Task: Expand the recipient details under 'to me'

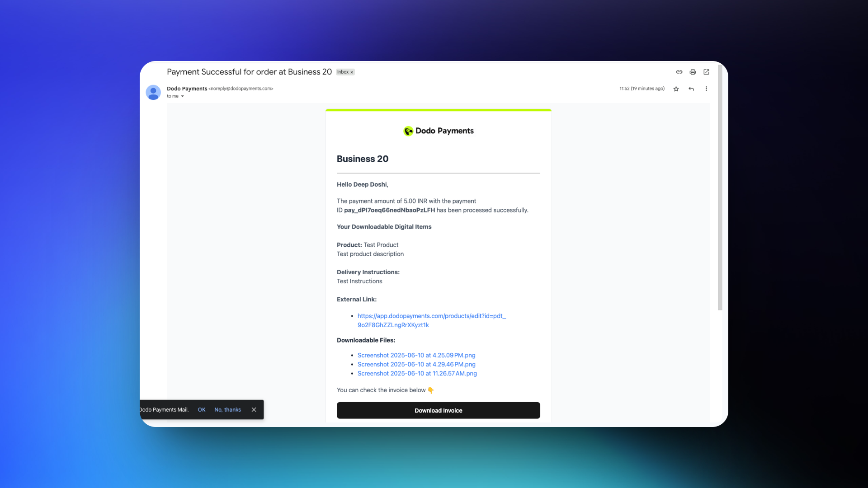Action: coord(183,96)
